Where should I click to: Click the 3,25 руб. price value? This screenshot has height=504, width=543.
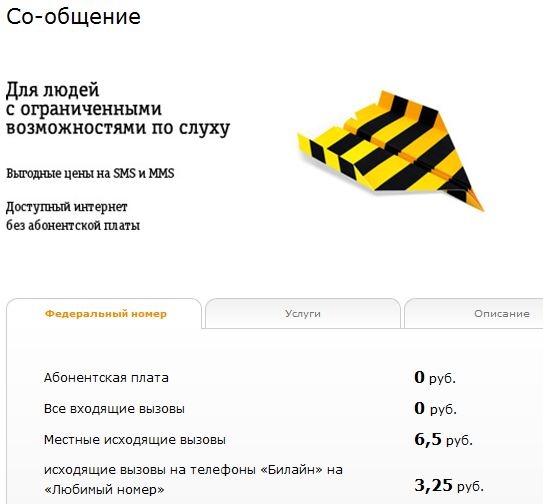point(449,486)
